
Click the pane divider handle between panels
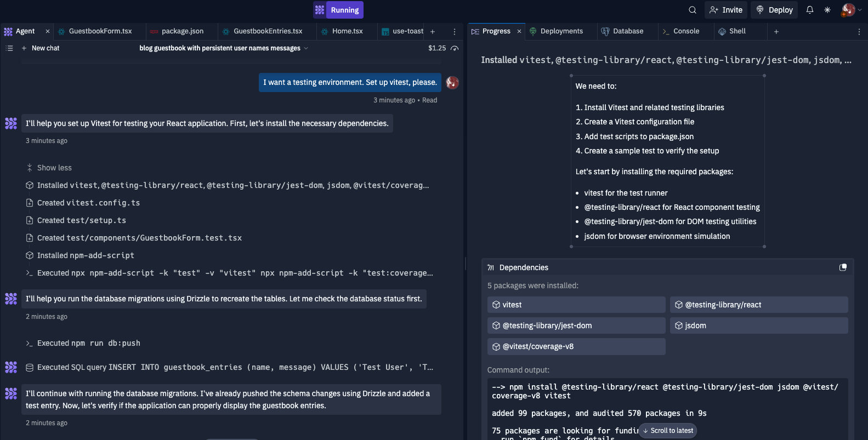(466, 264)
